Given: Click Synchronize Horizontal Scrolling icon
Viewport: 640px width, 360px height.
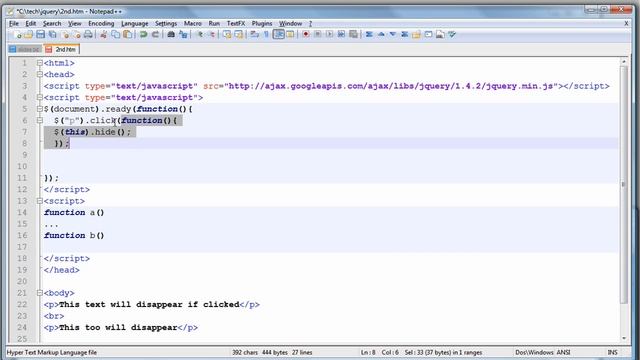Looking at the screenshot, I should 238,35.
